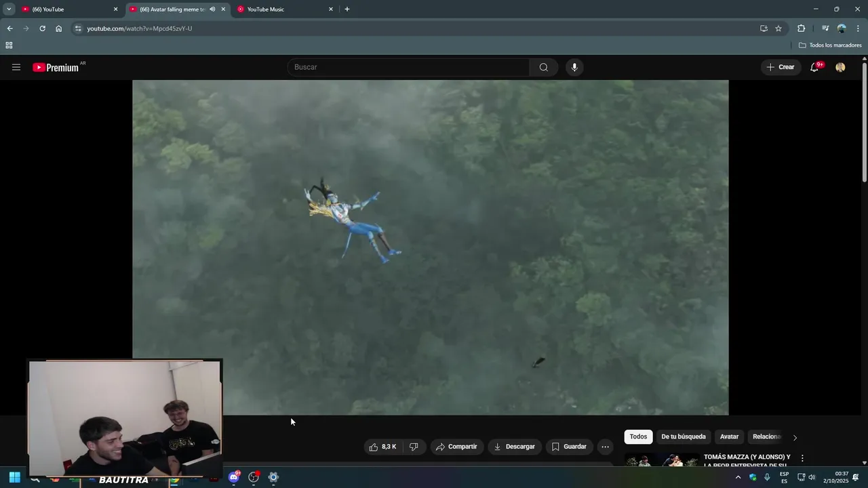Select the Avatar filter chip
Viewport: 868px width, 488px height.
[x=729, y=437]
